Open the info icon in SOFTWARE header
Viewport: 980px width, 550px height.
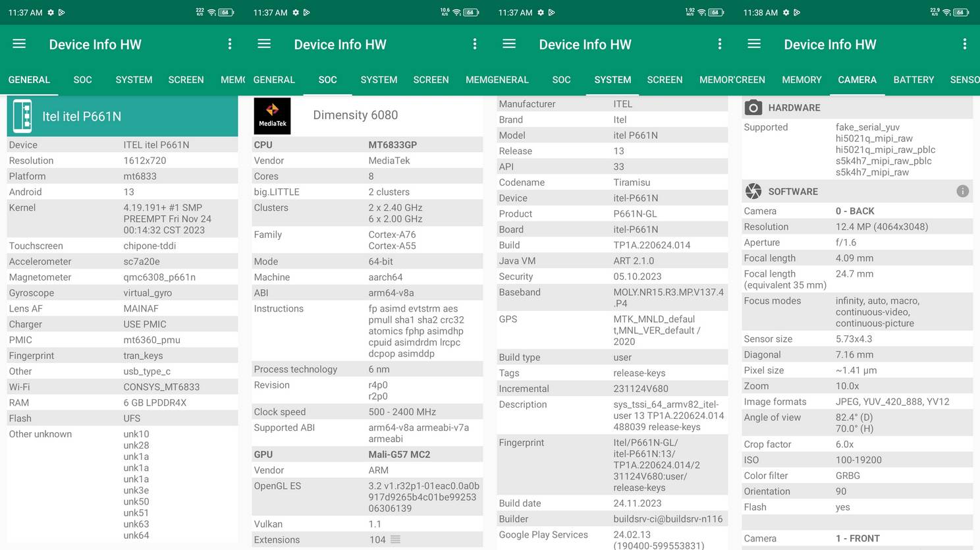coord(962,191)
